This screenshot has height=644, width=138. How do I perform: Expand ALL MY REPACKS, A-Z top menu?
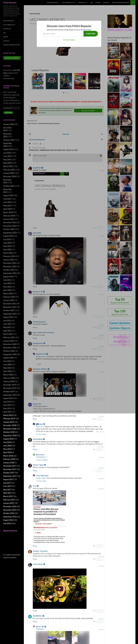pos(69,2)
